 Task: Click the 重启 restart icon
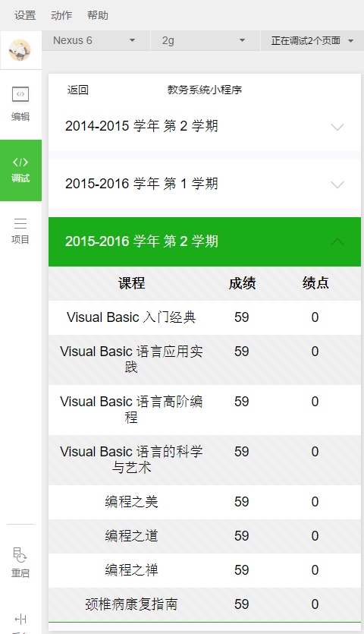click(x=20, y=555)
